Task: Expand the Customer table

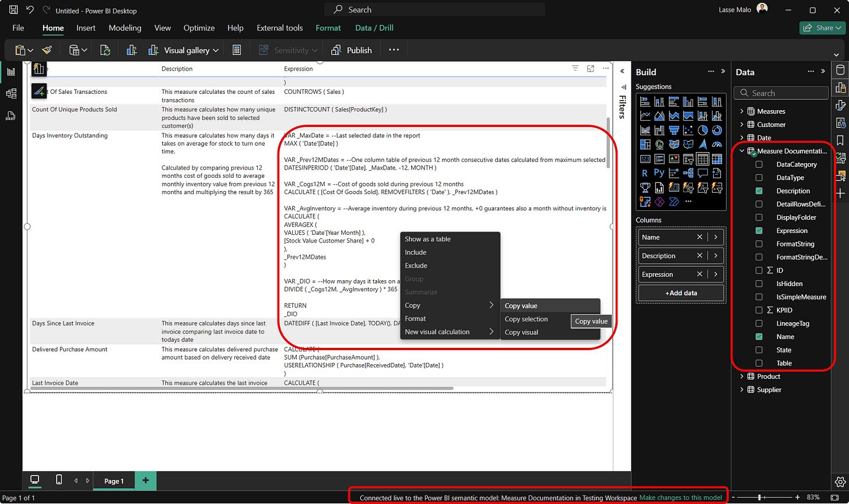Action: click(742, 125)
